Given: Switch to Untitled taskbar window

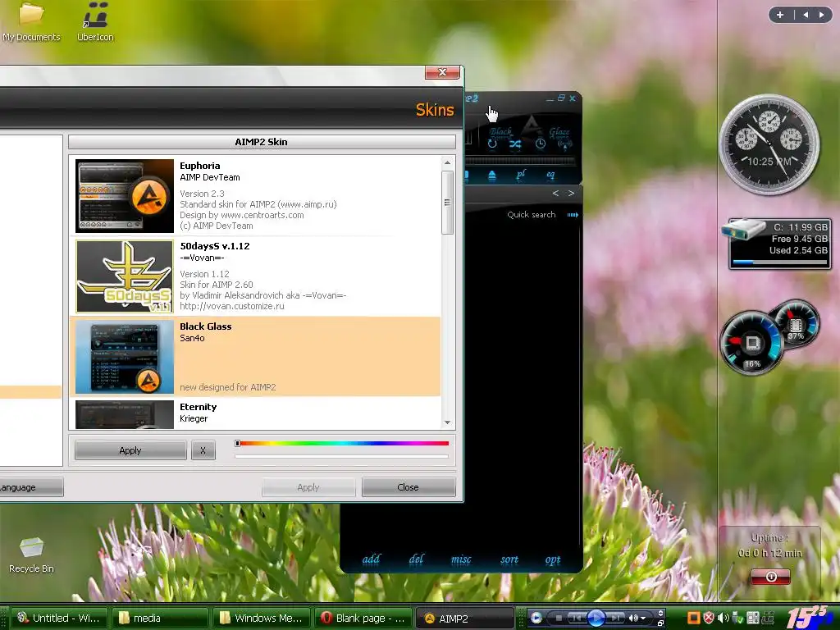Looking at the screenshot, I should (x=58, y=618).
